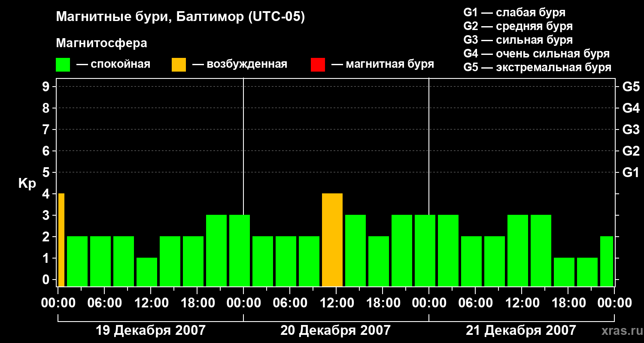
Task: Click the '1' value on Kp axis
Action: [x=46, y=258]
